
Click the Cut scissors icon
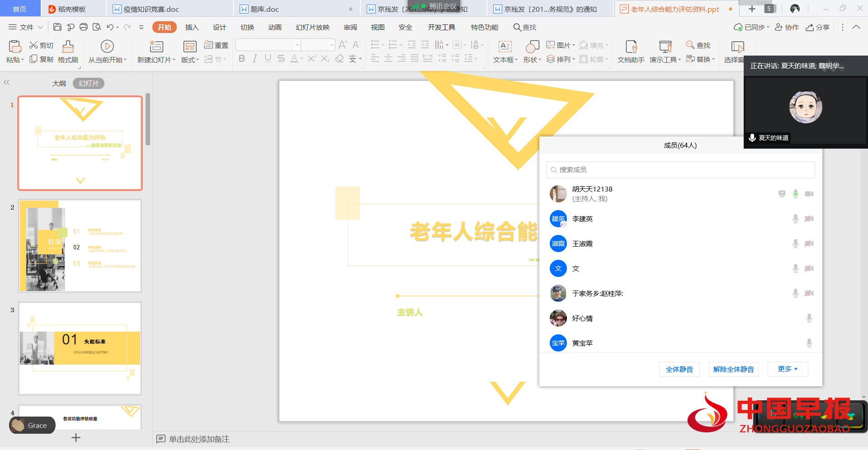(x=33, y=45)
